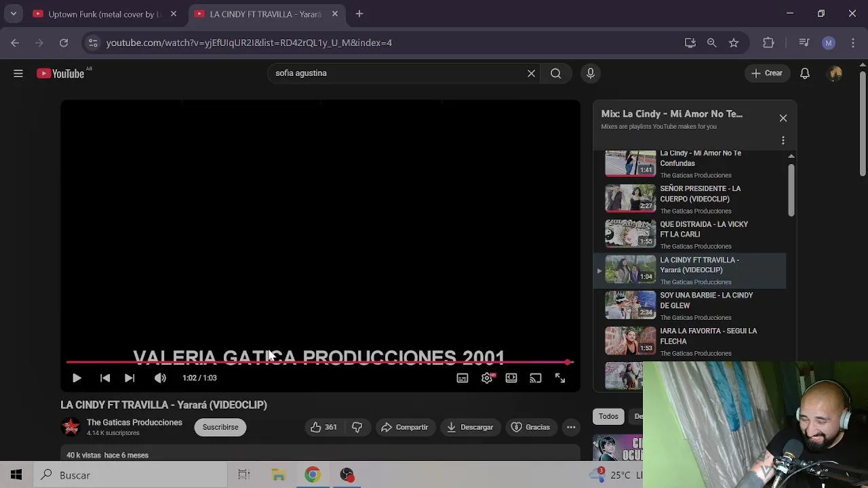Close the LA CINDY FT TRAVILLA tab
This screenshot has width=868, height=488.
(334, 14)
